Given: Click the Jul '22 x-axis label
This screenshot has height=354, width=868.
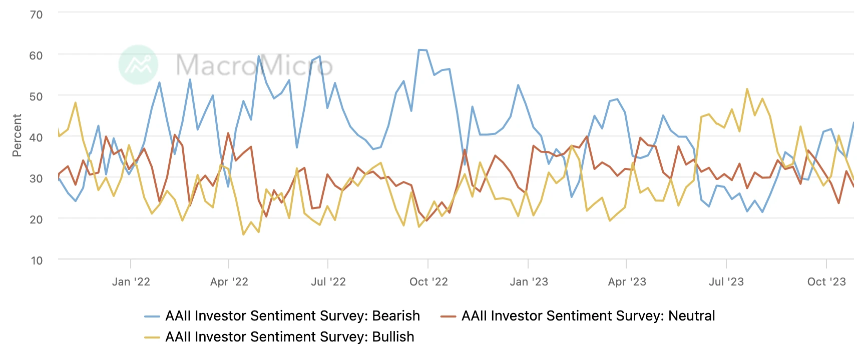Looking at the screenshot, I should click(x=328, y=282).
